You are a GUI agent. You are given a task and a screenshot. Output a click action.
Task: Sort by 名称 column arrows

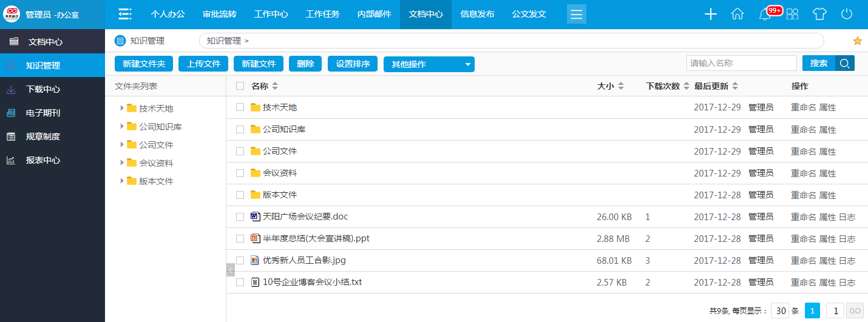[x=275, y=86]
